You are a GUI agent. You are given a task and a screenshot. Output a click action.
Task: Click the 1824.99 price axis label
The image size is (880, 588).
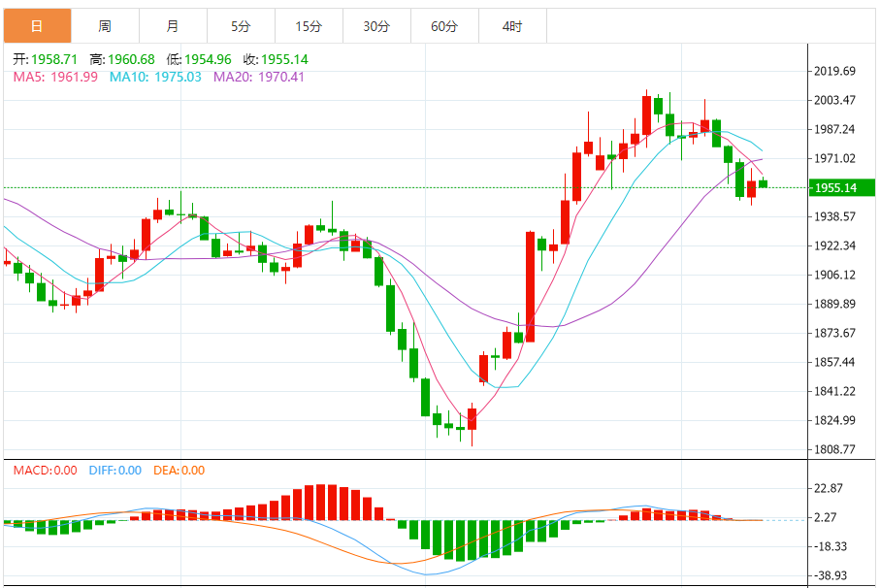(834, 421)
